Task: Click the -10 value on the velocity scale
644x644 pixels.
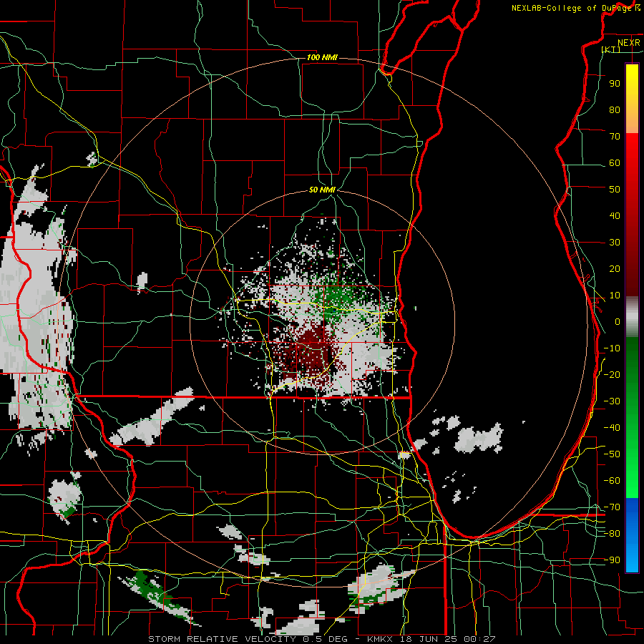Action: pyautogui.click(x=612, y=348)
